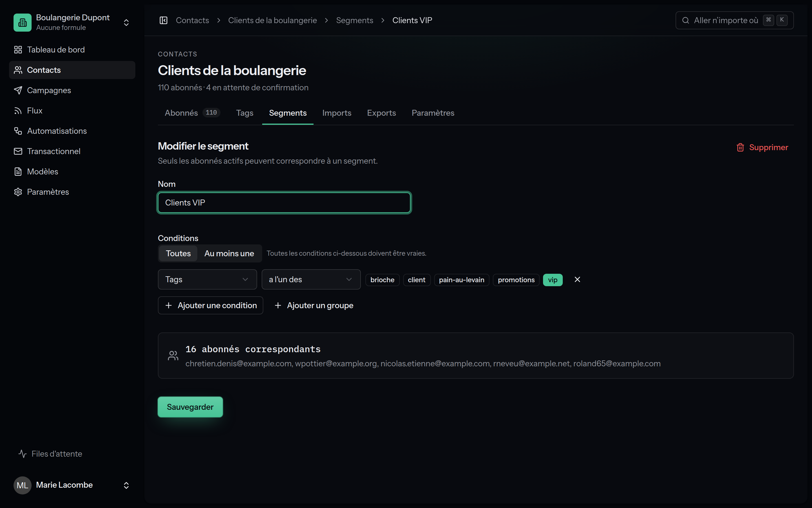Click Ajouter un groupe
The width and height of the screenshot is (812, 508).
pyautogui.click(x=314, y=305)
